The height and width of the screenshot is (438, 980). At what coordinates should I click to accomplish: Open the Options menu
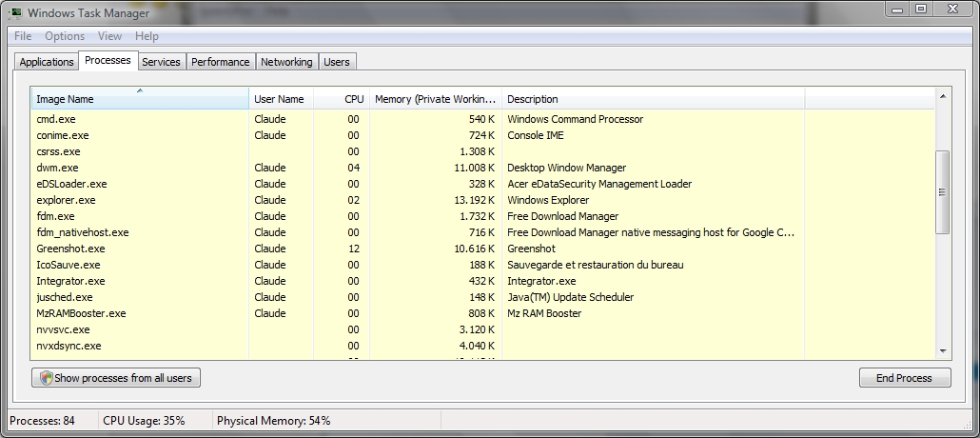click(65, 36)
